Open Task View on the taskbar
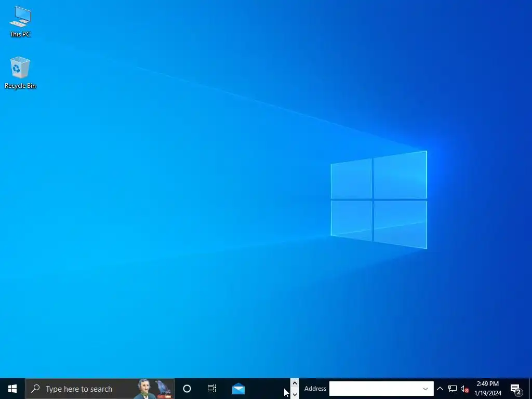532x399 pixels. click(x=212, y=389)
